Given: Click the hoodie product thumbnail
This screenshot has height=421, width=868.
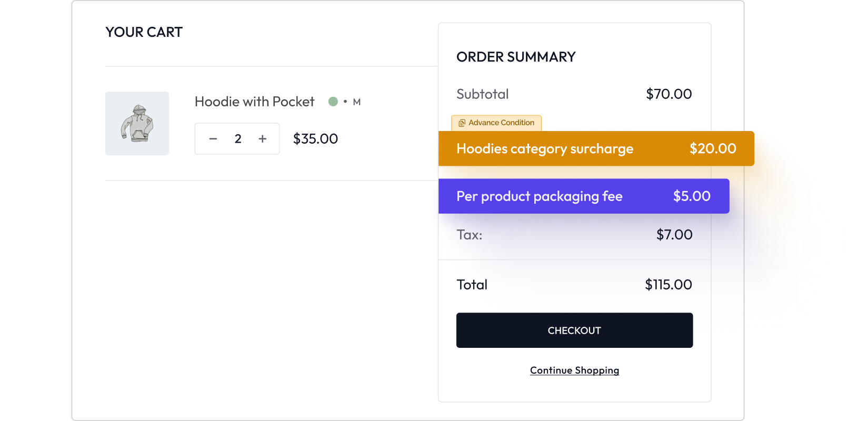Looking at the screenshot, I should tap(137, 123).
